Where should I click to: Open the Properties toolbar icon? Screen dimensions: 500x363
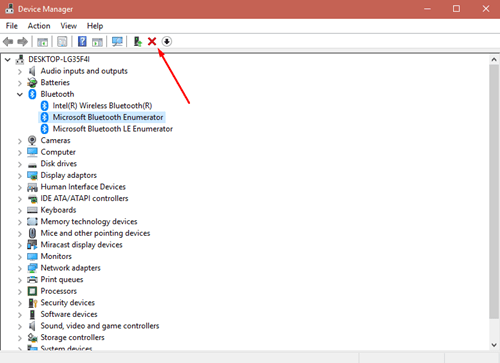(x=62, y=42)
